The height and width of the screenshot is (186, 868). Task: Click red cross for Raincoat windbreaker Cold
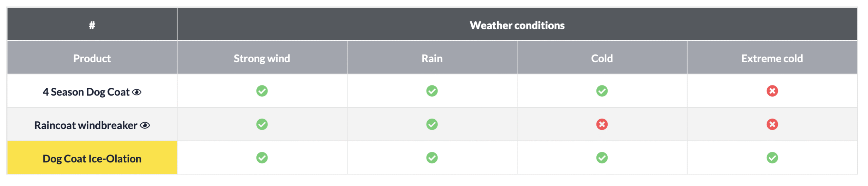(602, 124)
